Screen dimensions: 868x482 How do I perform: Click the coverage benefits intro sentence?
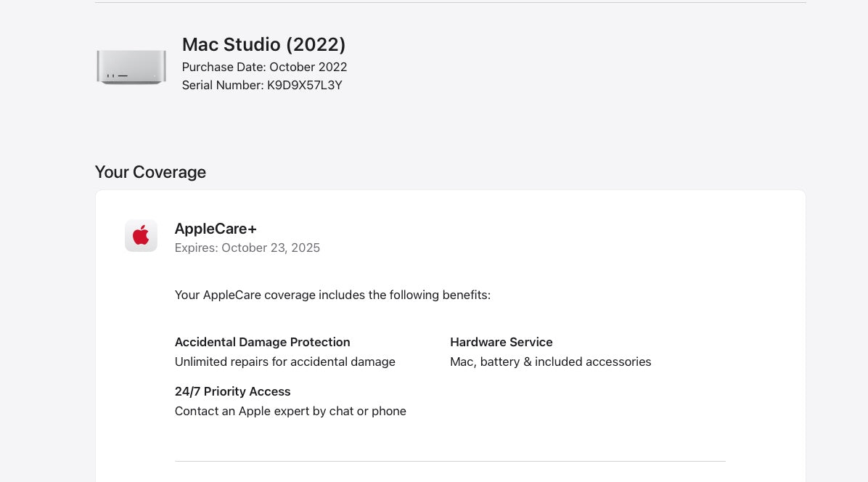pyautogui.click(x=332, y=295)
